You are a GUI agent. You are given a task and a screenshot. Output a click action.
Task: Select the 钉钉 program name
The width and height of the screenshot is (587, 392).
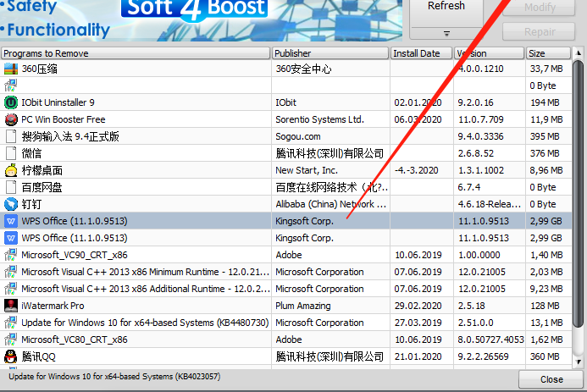point(31,204)
